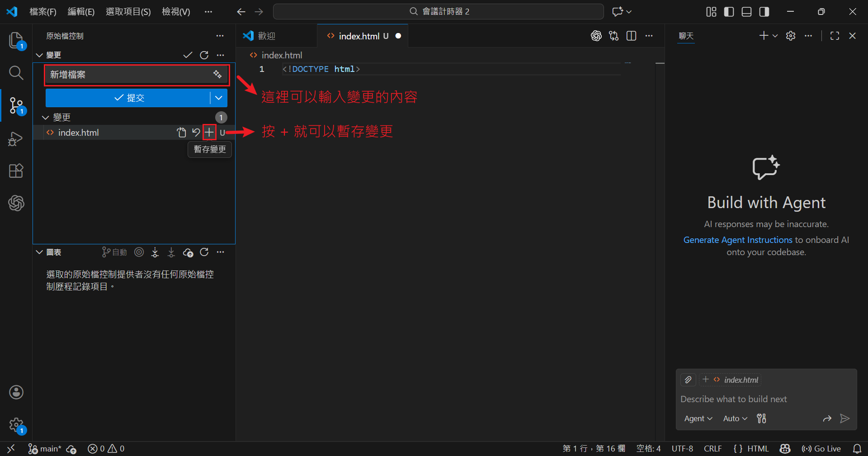Switch to the 歡迎 tab

[x=267, y=36]
